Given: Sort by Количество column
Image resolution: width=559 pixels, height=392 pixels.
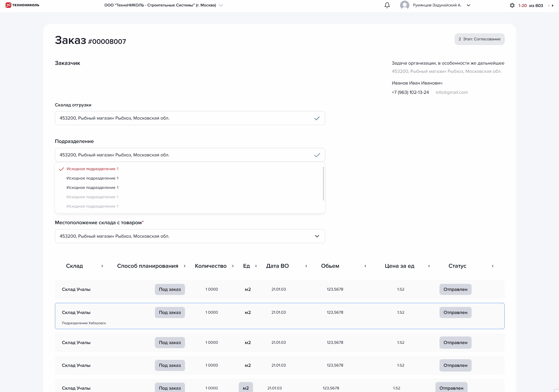Looking at the screenshot, I should click(233, 266).
